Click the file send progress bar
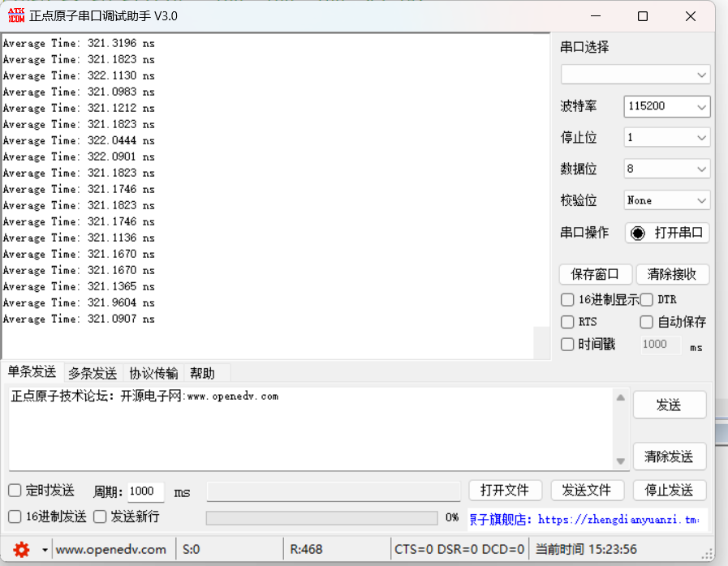The width and height of the screenshot is (728, 566). pyautogui.click(x=321, y=517)
